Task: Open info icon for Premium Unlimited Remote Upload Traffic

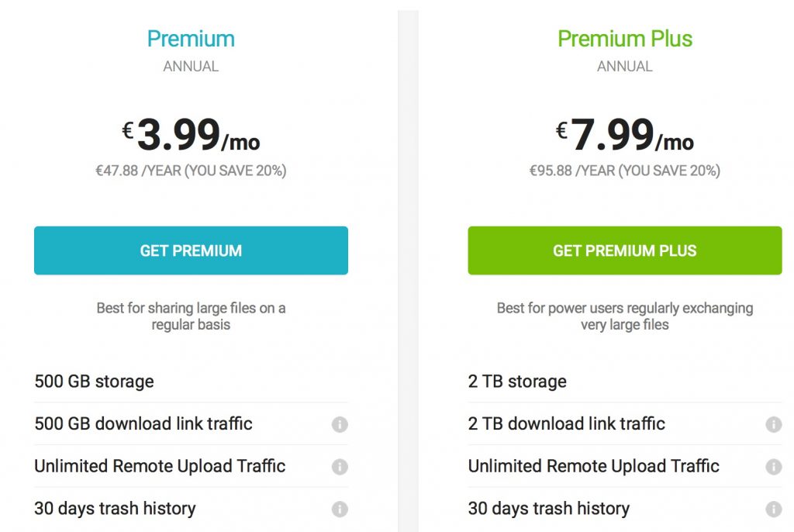Action: pyautogui.click(x=340, y=467)
